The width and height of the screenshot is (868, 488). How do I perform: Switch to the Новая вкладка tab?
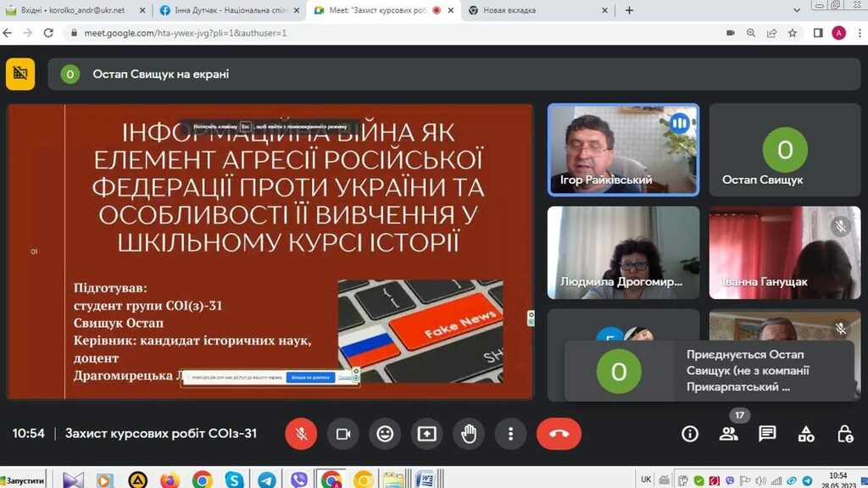[534, 10]
